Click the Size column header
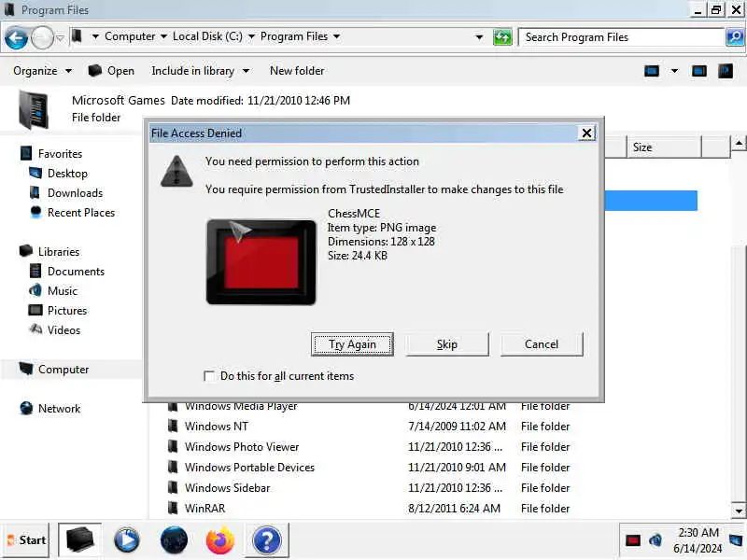 coord(664,147)
